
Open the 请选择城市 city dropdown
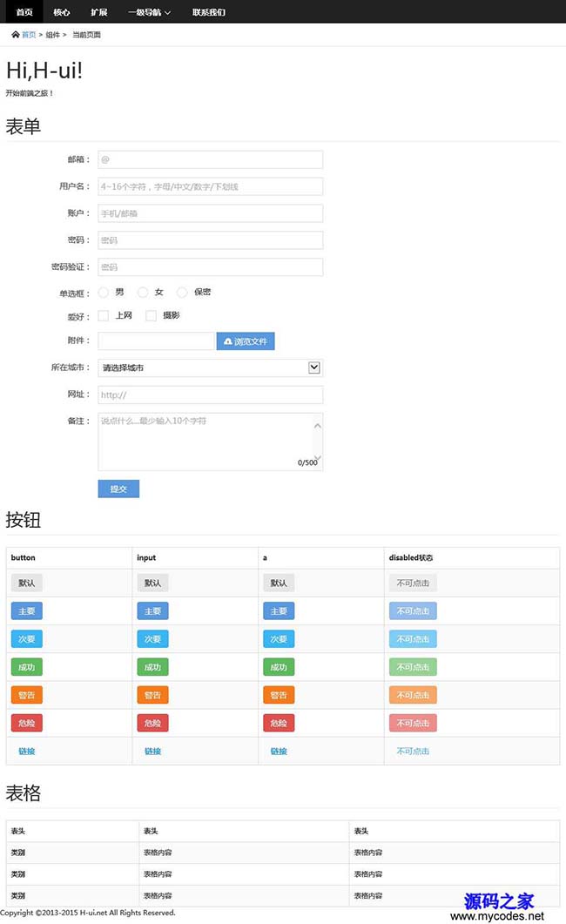click(210, 368)
